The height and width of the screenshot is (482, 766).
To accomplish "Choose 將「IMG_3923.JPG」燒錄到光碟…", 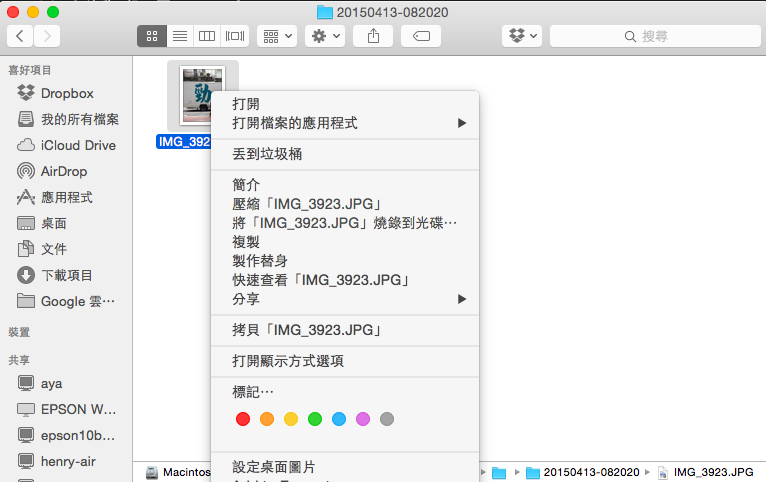I will (345, 223).
